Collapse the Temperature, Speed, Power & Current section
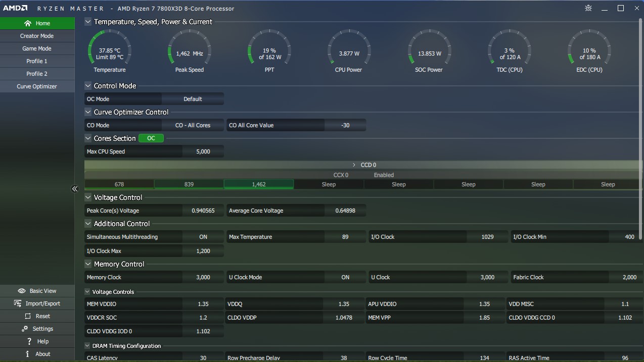644x362 pixels. (x=88, y=22)
